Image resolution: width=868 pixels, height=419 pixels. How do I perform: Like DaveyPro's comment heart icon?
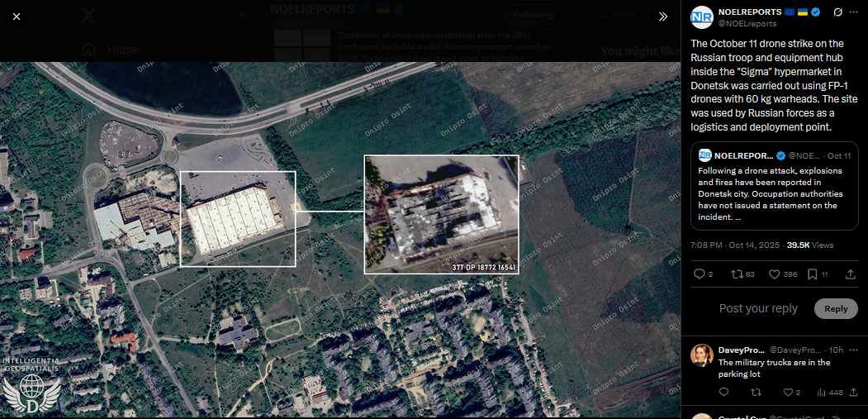[x=788, y=392]
